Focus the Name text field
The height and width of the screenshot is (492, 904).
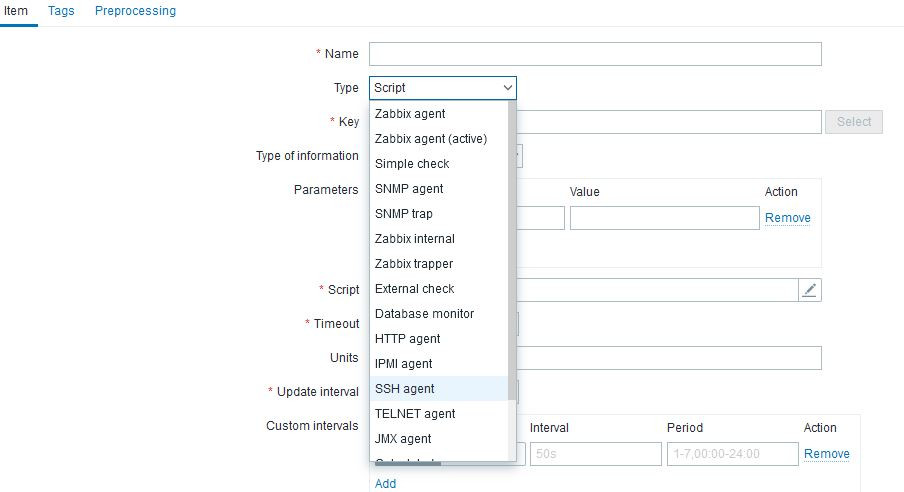point(595,54)
